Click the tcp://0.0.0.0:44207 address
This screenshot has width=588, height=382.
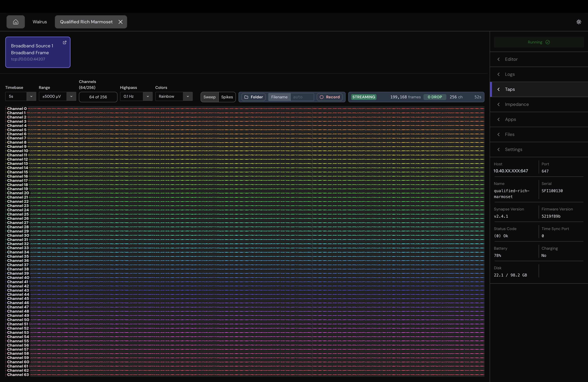click(28, 59)
